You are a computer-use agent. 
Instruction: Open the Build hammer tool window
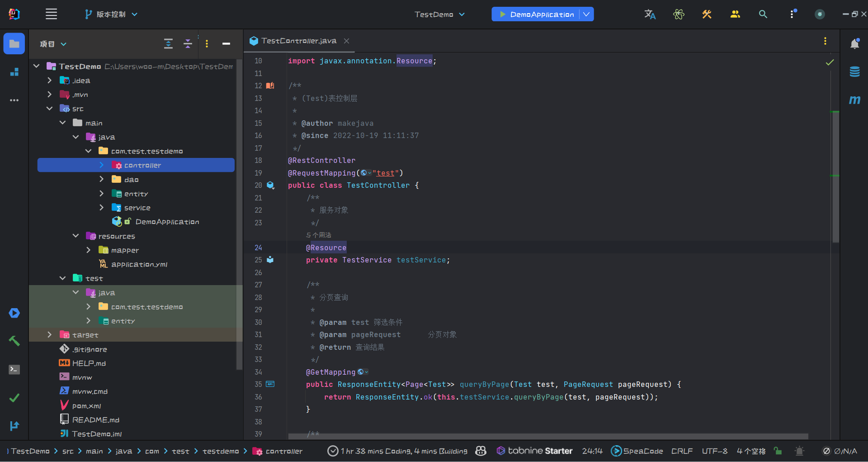point(14,341)
